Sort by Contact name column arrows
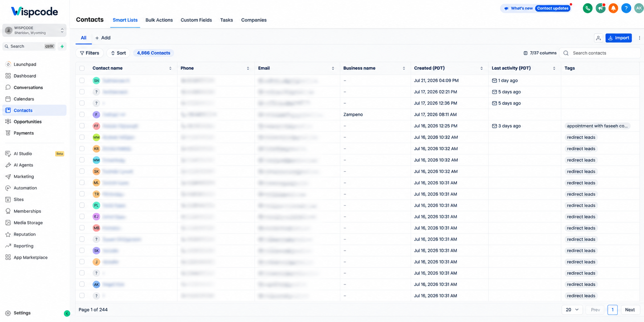Viewport: 644px width, 322px height. tap(170, 68)
